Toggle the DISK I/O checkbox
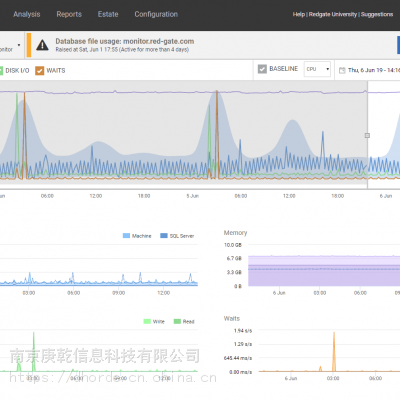Screen dimensions: 400x400 (x=1, y=71)
